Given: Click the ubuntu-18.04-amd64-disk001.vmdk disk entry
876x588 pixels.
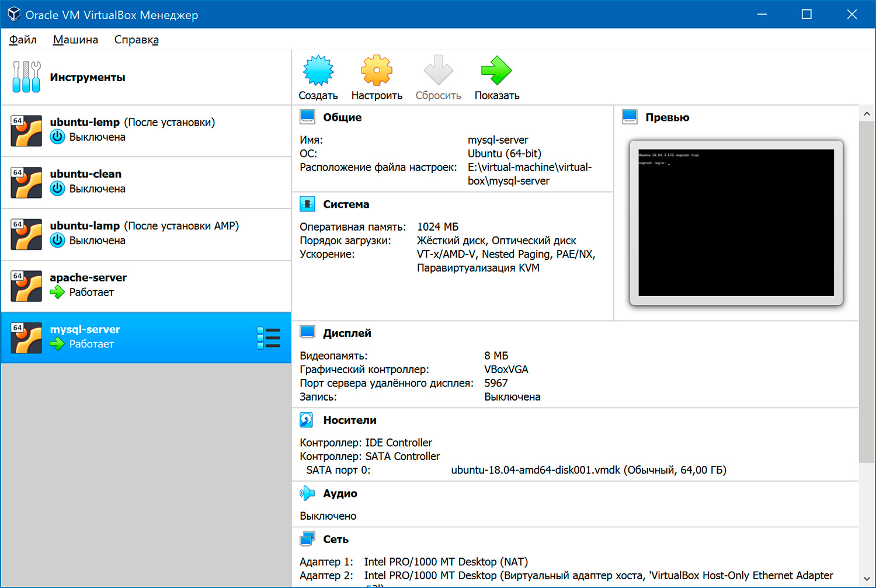Looking at the screenshot, I should (589, 470).
